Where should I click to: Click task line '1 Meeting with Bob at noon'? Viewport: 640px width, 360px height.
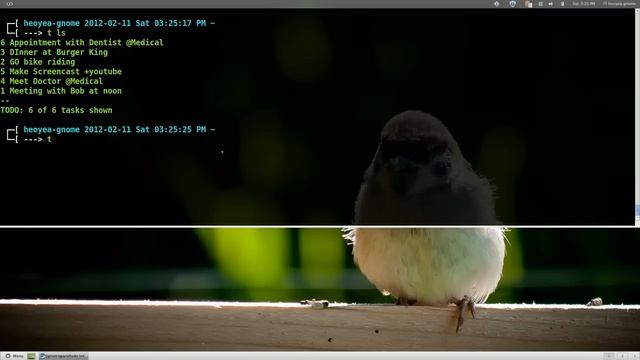click(61, 91)
